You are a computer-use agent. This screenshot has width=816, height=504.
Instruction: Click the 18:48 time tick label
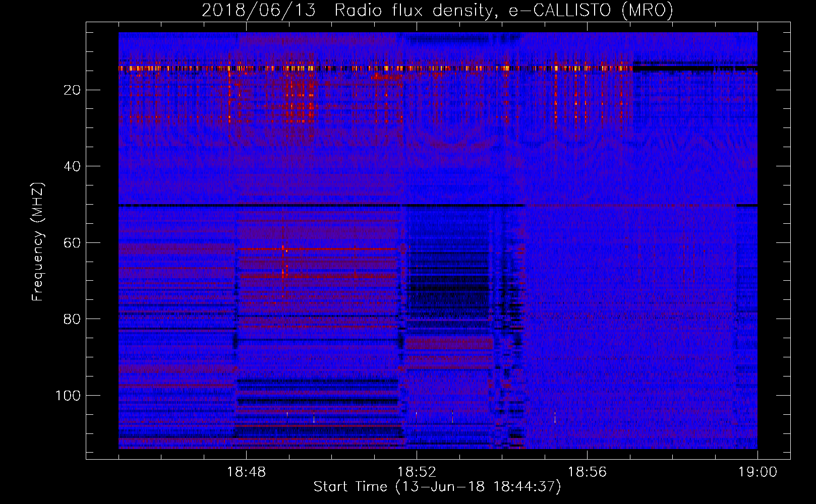tap(246, 472)
